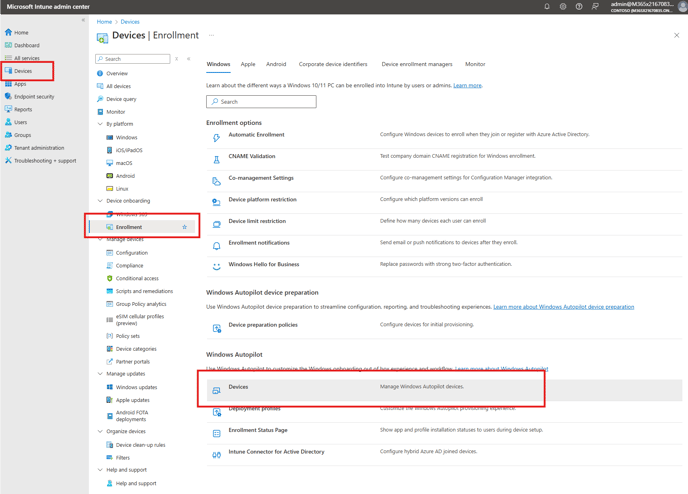Click the Tenant administration icon

(x=8, y=148)
